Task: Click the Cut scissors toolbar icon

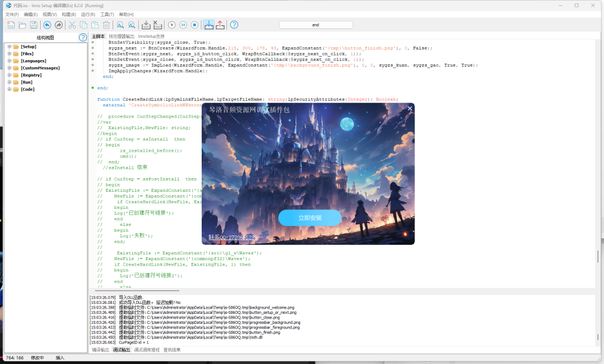Action: click(72, 25)
